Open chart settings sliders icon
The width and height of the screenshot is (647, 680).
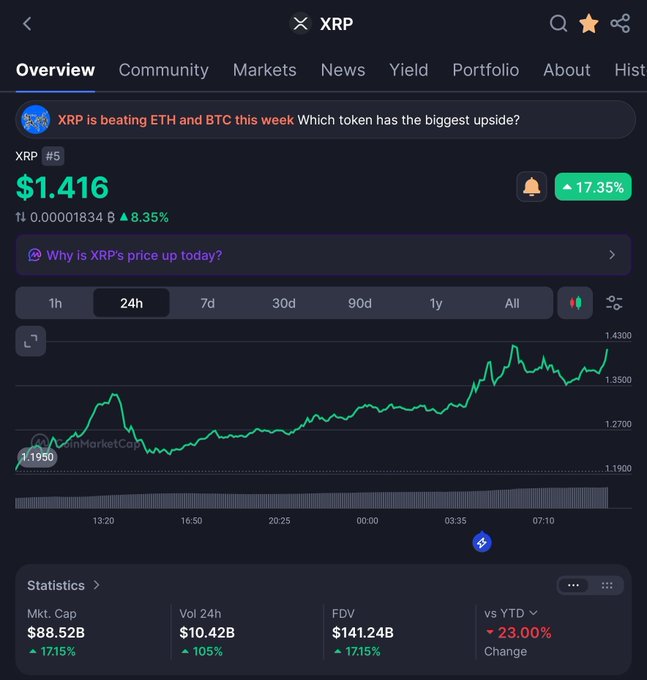[614, 303]
